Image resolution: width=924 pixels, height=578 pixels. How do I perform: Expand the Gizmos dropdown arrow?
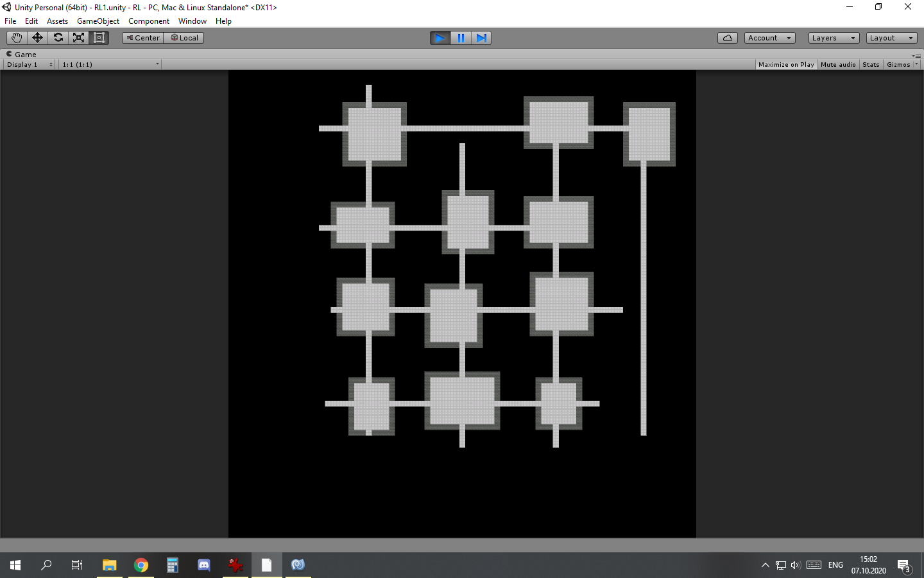(916, 64)
